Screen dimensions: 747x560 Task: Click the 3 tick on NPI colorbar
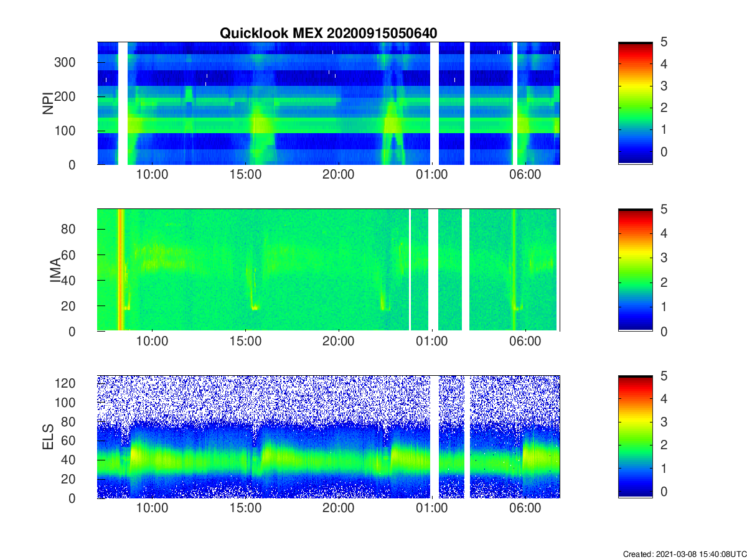pos(664,86)
